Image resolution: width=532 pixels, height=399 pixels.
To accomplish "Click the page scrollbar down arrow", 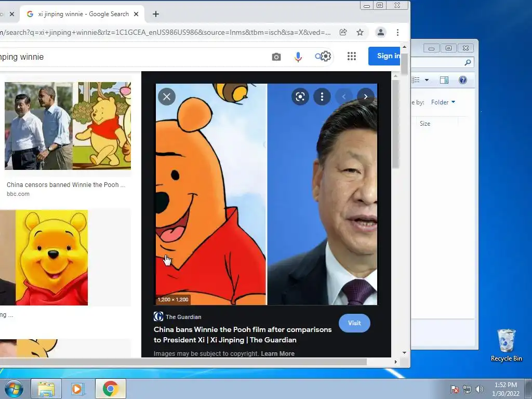I will pos(404,353).
